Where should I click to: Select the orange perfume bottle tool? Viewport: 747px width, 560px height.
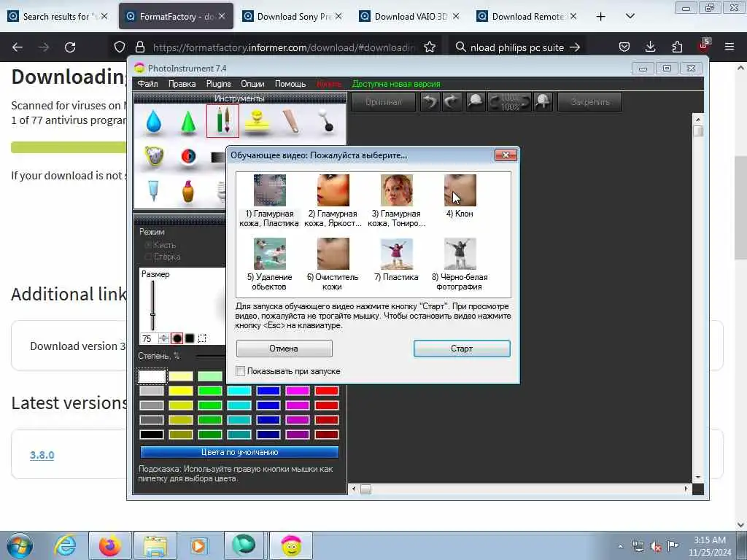coord(188,192)
